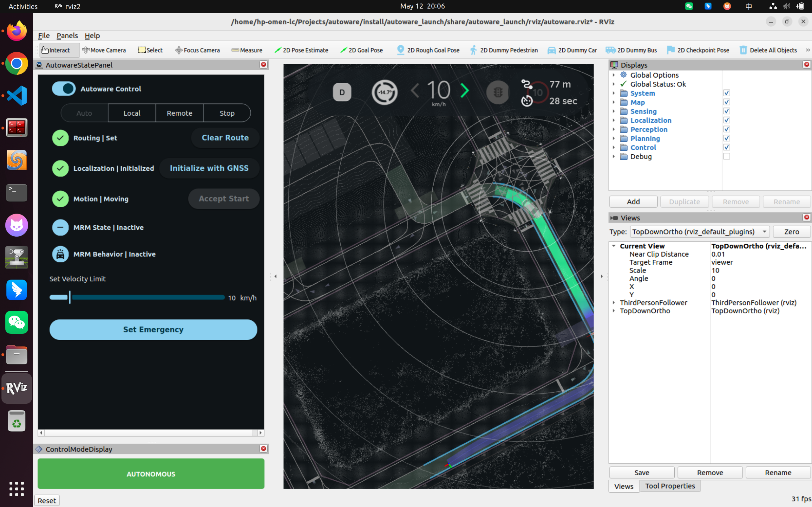Choose the 2D Dummy Pedestrian tool

coord(504,50)
